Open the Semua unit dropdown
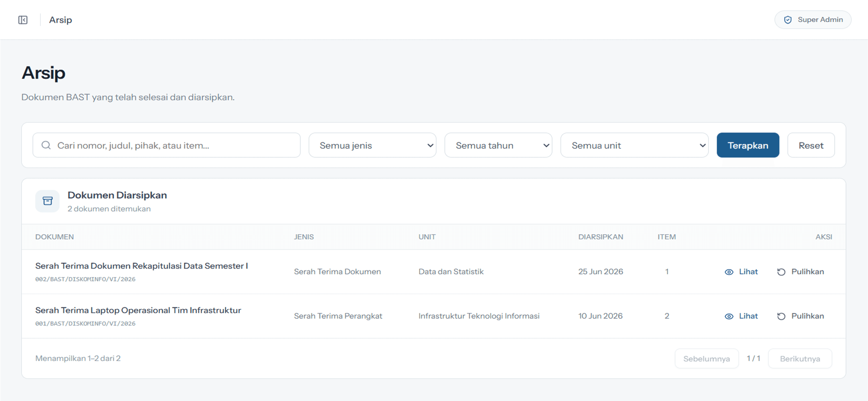The height and width of the screenshot is (401, 868). (634, 145)
